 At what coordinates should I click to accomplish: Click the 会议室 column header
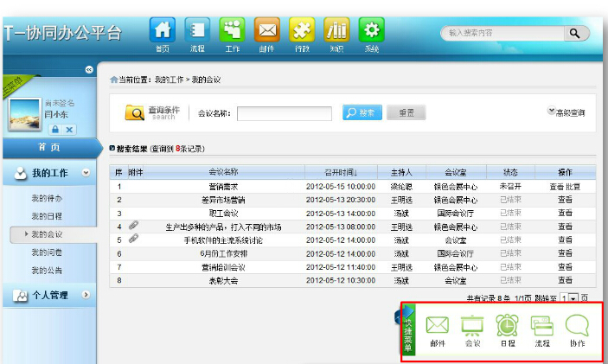click(x=456, y=172)
